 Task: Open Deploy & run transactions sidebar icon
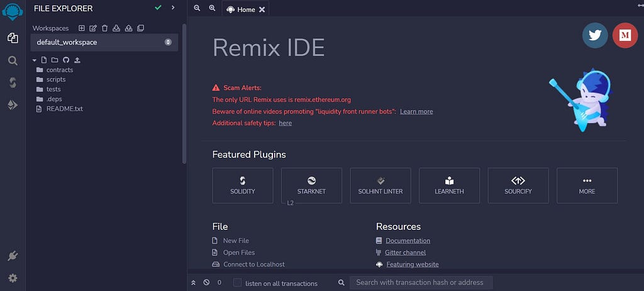tap(13, 105)
